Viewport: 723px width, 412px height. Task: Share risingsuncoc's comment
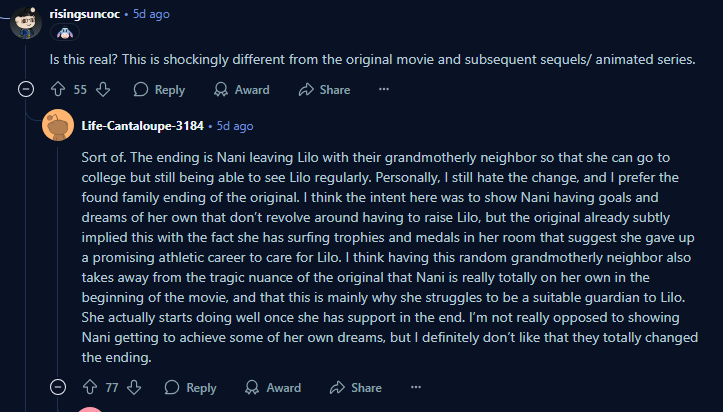(x=324, y=90)
